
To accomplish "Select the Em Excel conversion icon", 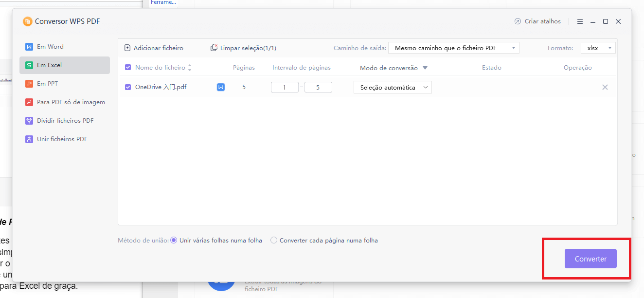I will tap(30, 65).
